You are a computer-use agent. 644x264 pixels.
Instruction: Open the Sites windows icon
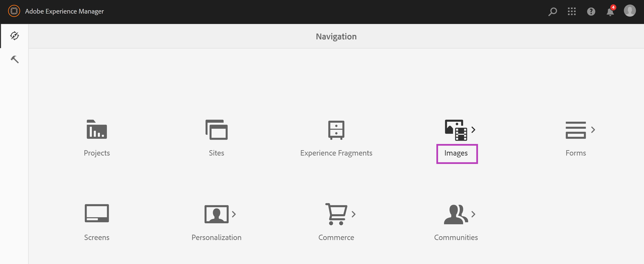pyautogui.click(x=217, y=129)
